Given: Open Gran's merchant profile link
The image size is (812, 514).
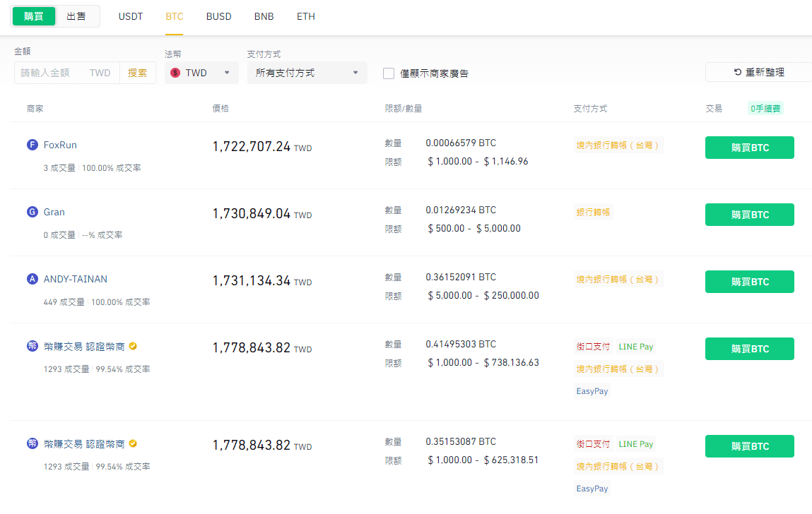Looking at the screenshot, I should 54,212.
